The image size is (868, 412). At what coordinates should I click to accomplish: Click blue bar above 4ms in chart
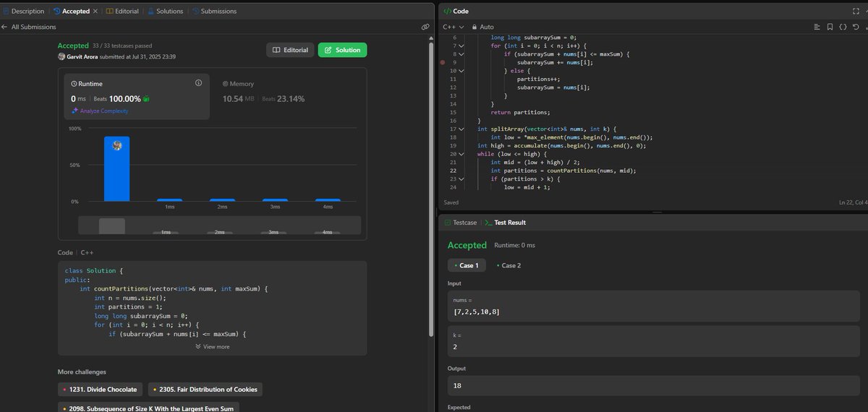click(328, 199)
